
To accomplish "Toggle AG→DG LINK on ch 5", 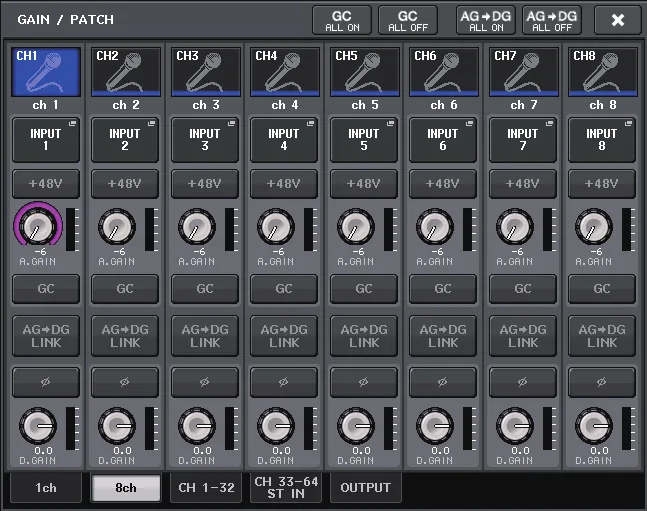I will (364, 336).
